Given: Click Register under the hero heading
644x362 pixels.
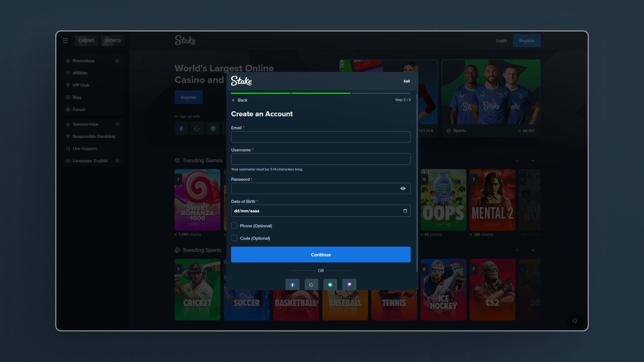Looking at the screenshot, I should point(189,97).
